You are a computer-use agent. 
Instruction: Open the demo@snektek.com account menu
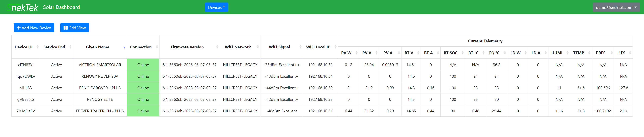tap(616, 7)
